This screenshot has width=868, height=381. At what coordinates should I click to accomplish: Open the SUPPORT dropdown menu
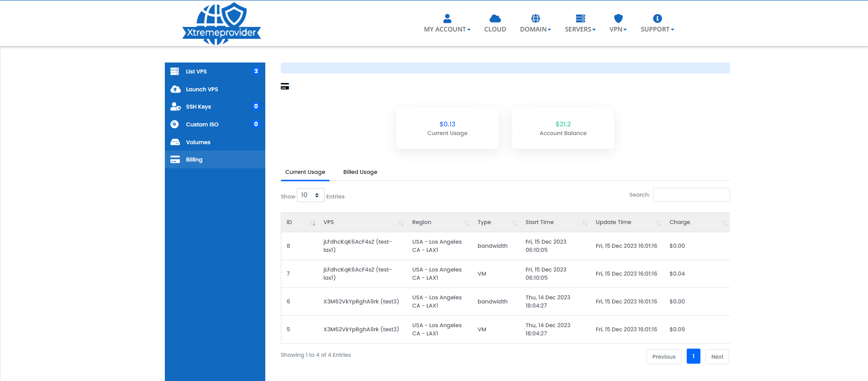658,29
